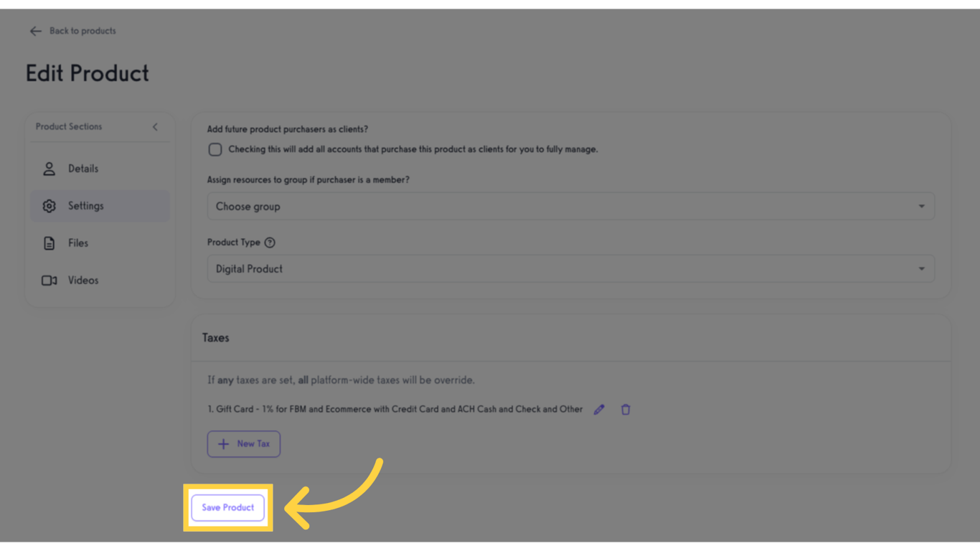Select the Taxes section header

(x=216, y=337)
